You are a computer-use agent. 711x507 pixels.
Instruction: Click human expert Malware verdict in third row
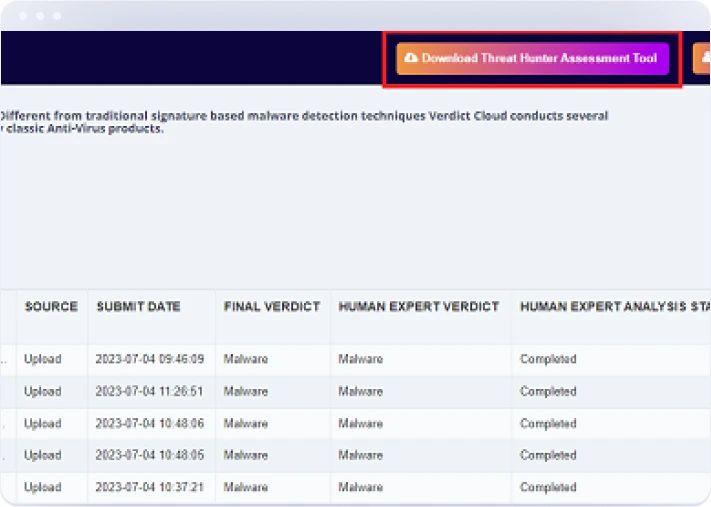(x=361, y=423)
